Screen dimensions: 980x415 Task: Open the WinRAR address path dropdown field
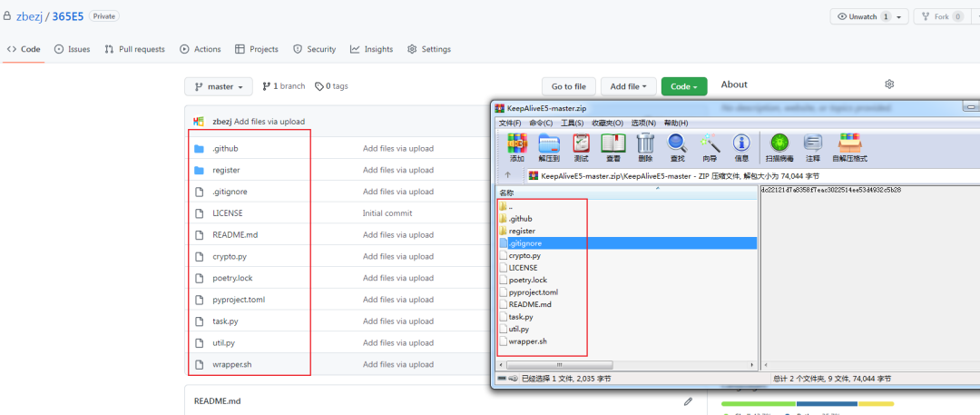click(750, 176)
